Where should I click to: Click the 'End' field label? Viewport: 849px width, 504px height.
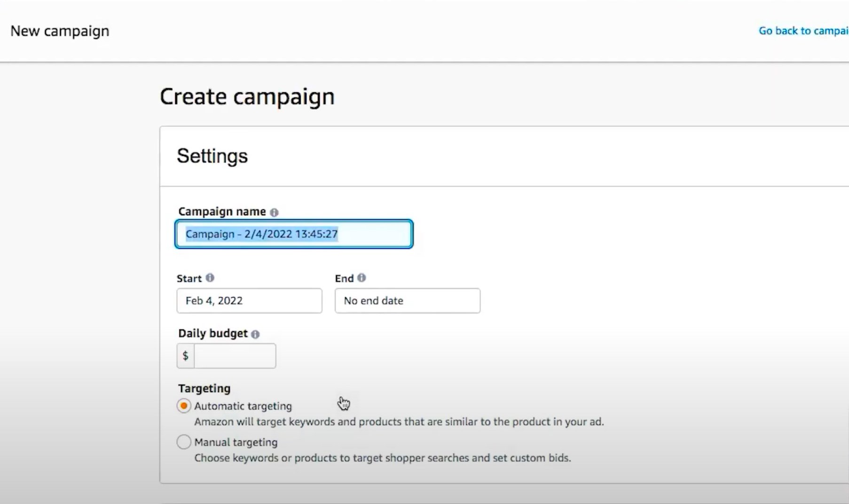(x=344, y=279)
